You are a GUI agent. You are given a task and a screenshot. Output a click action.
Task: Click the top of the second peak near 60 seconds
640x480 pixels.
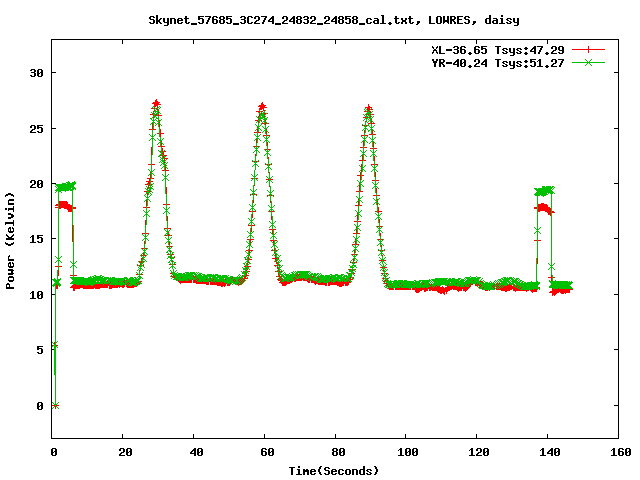(x=262, y=107)
